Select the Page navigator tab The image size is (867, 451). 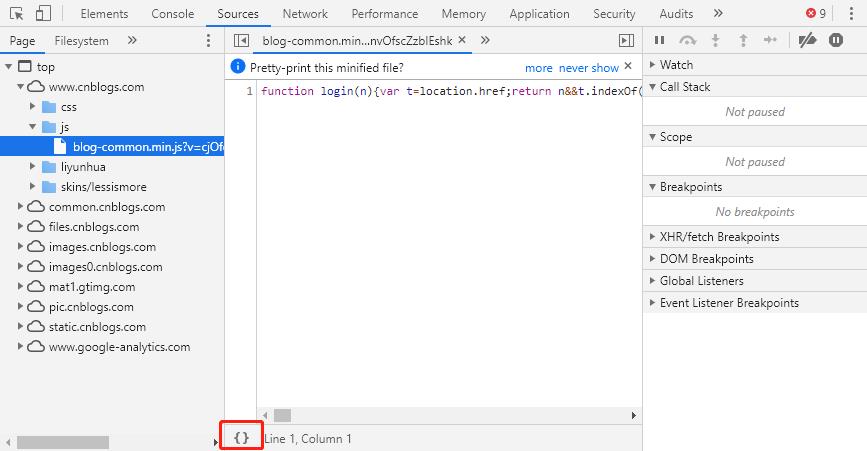(22, 41)
